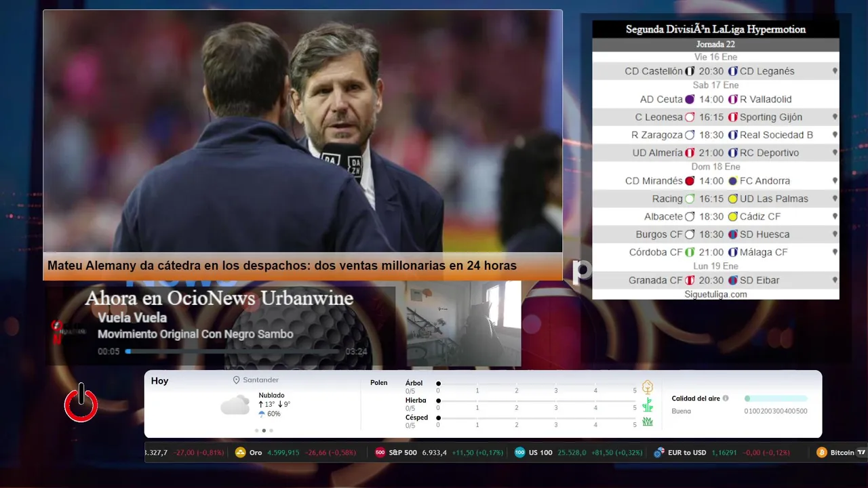Image resolution: width=868 pixels, height=488 pixels.
Task: Click the R Valladolid team name
Action: pos(766,99)
